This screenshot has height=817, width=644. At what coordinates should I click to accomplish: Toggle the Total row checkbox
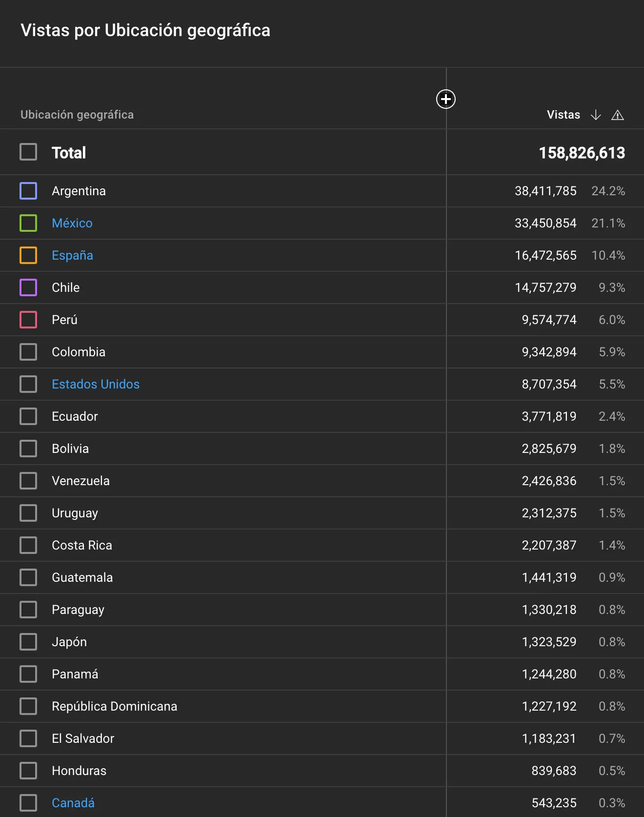click(28, 152)
